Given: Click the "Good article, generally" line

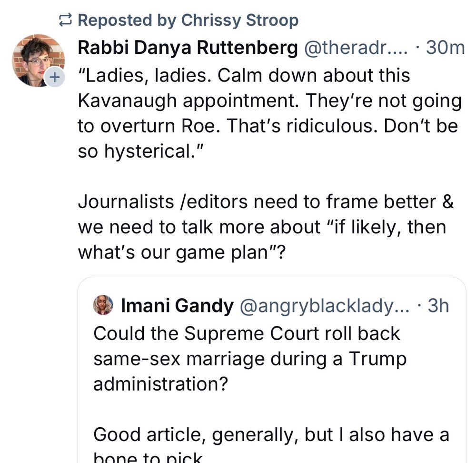Looking at the screenshot, I should click(271, 434).
